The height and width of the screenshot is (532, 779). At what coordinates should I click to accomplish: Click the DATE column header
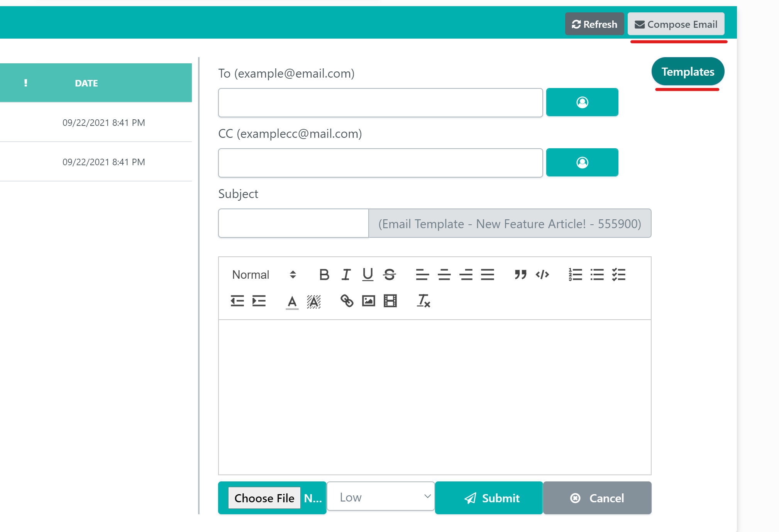tap(86, 83)
